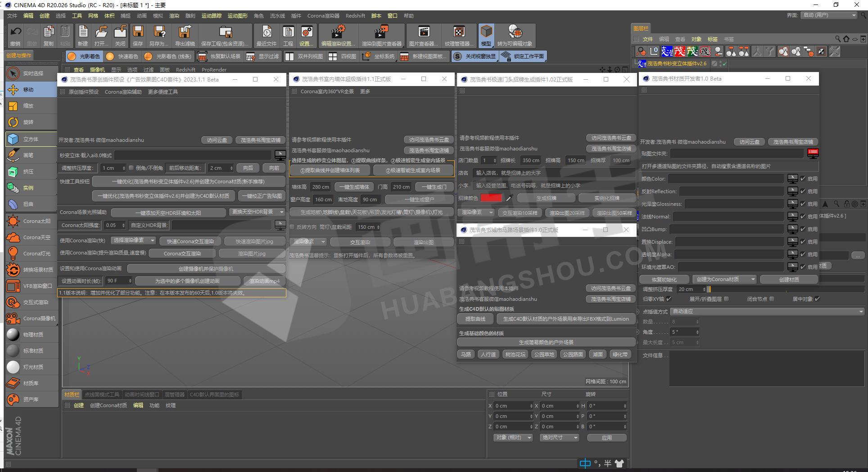
Task: Toggle the 归零XY轴 checkbox
Action: coord(669,299)
